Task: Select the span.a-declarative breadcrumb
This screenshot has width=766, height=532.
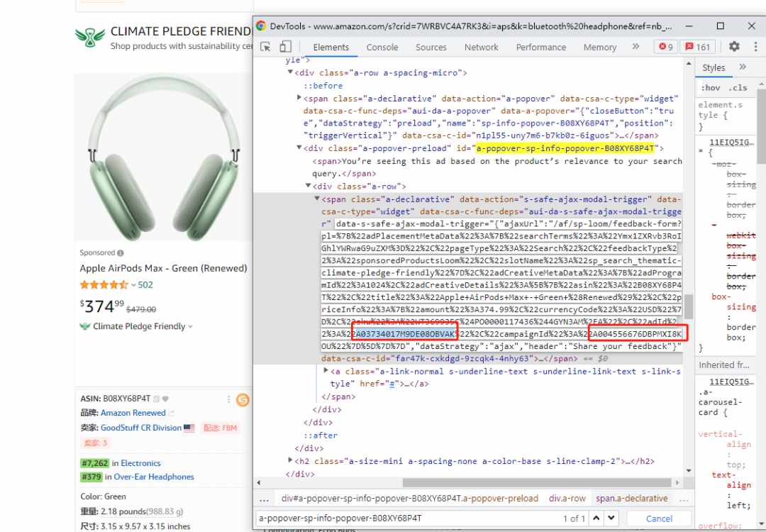Action: coord(632,499)
